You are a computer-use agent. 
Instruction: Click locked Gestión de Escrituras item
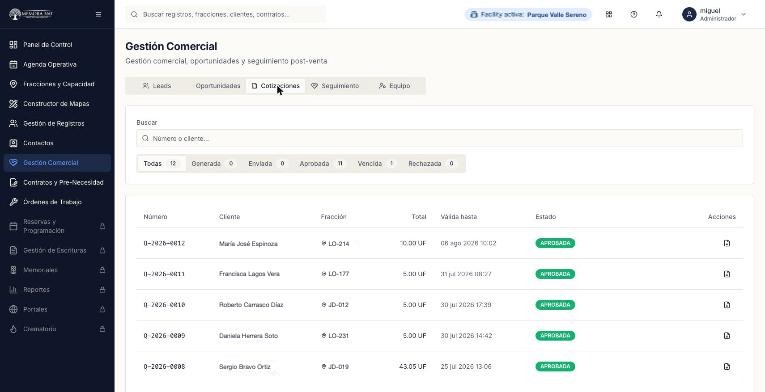[x=57, y=250]
